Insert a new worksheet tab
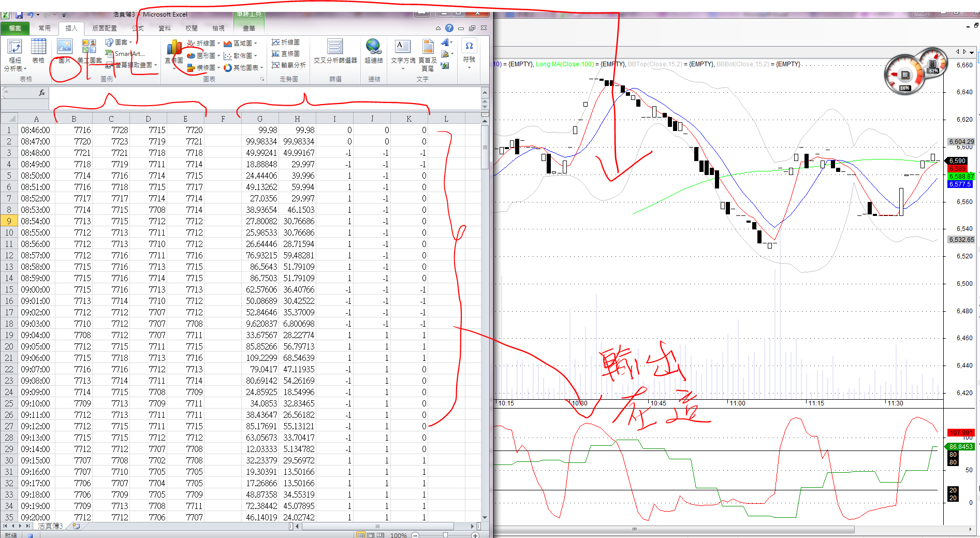980x538 pixels. [x=76, y=526]
